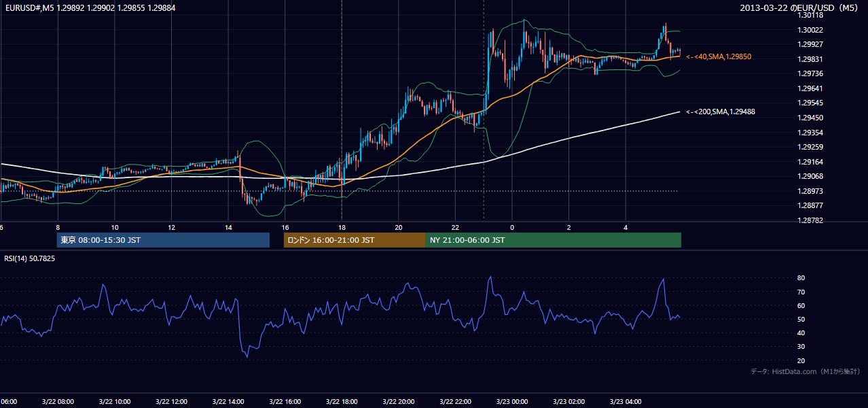Click the 3/22 10:00 date label
This screenshot has height=408, width=868.
[x=115, y=402]
